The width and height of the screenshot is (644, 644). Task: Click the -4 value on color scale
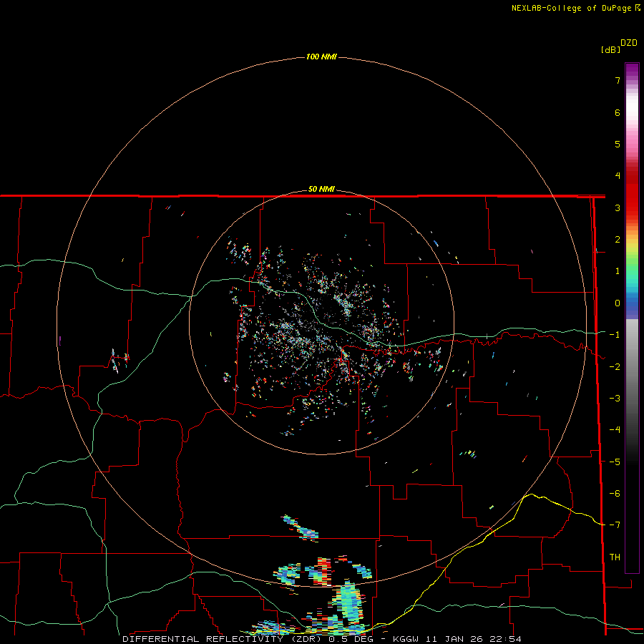point(615,430)
